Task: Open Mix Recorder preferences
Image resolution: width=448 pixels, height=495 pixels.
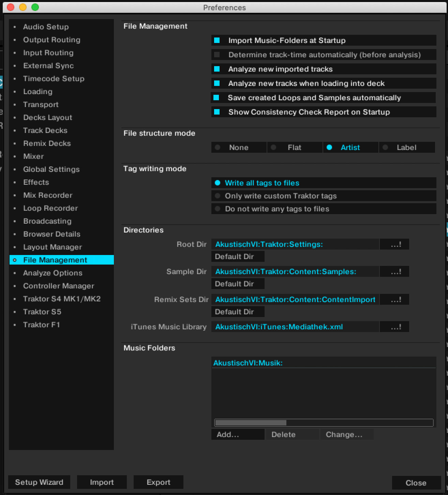Action: tap(61, 195)
